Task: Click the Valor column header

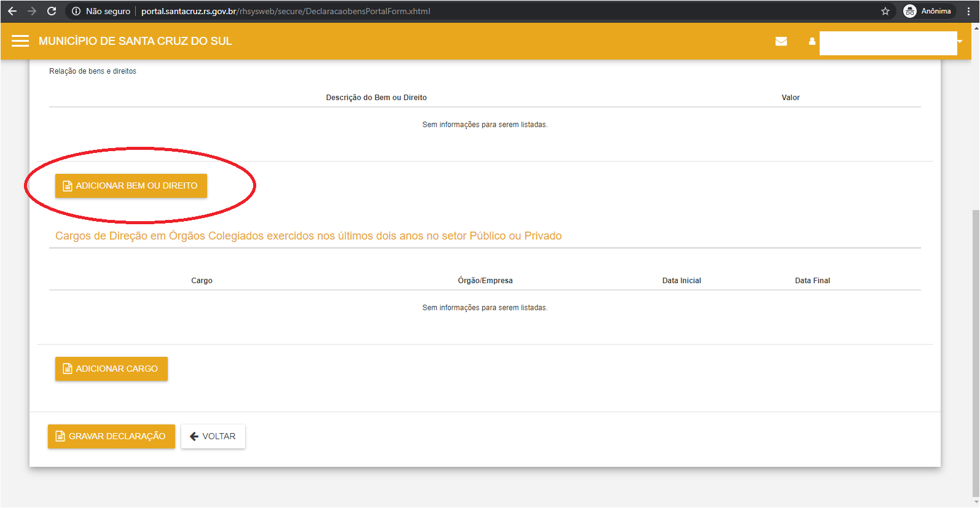Action: 790,98
